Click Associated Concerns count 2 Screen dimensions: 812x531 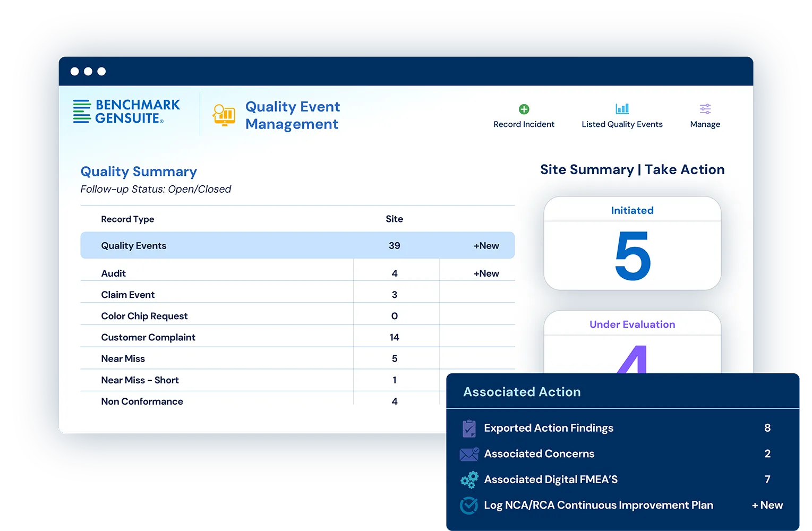767,453
